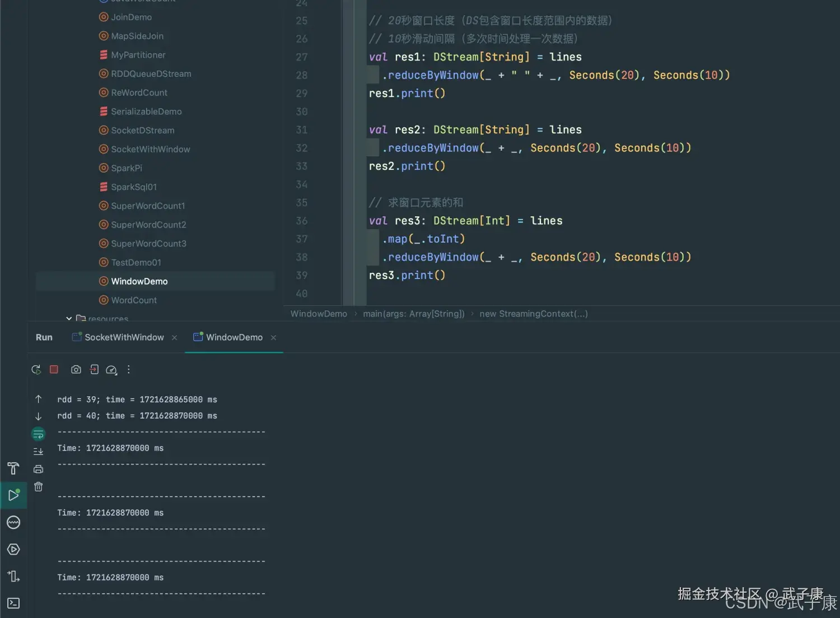840x618 pixels.
Task: Click console line rdd = 40
Action: [x=137, y=416]
